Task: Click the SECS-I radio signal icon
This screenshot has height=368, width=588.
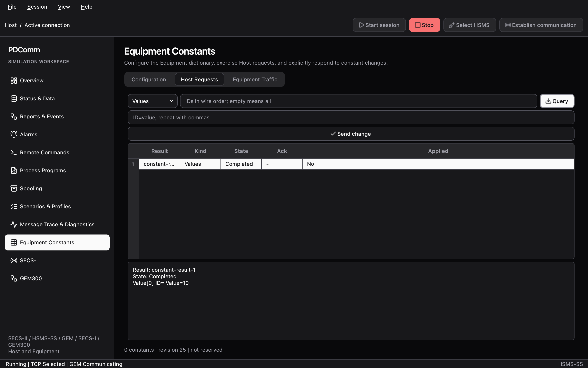Action: point(14,261)
